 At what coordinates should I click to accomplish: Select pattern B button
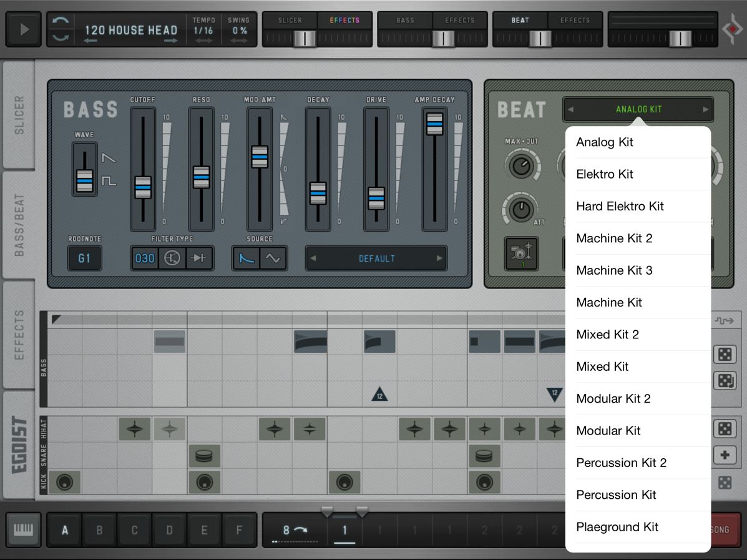(x=99, y=530)
